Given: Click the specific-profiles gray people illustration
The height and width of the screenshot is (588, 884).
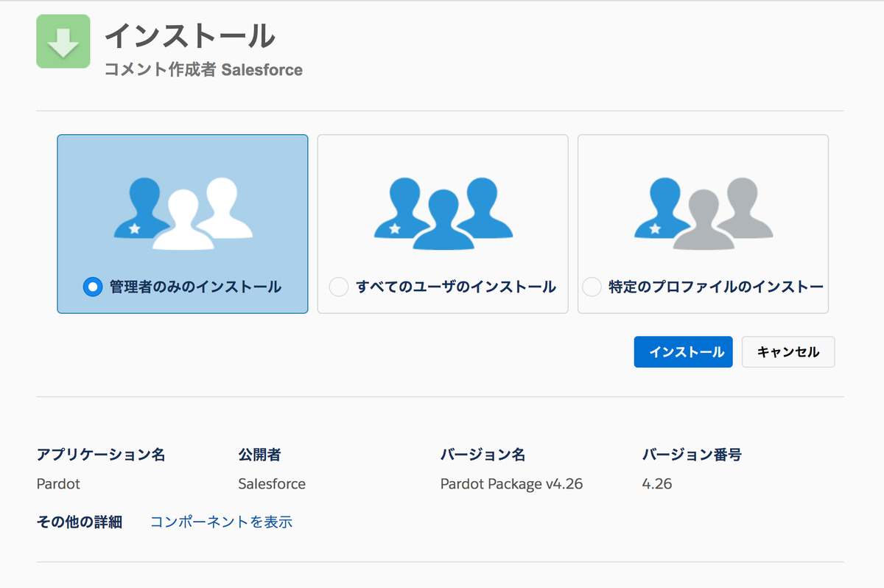Looking at the screenshot, I should pos(704,214).
